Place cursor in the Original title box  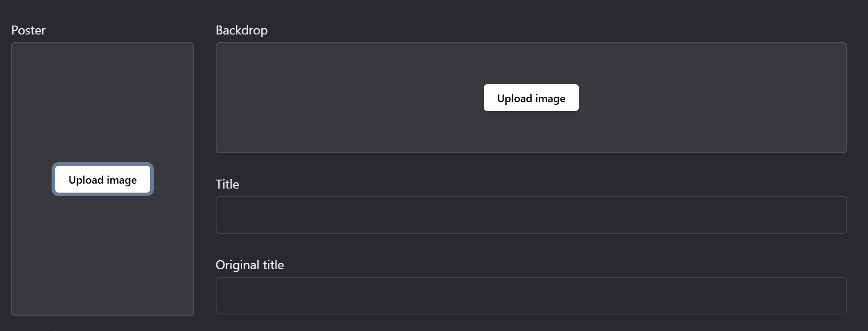[531, 296]
